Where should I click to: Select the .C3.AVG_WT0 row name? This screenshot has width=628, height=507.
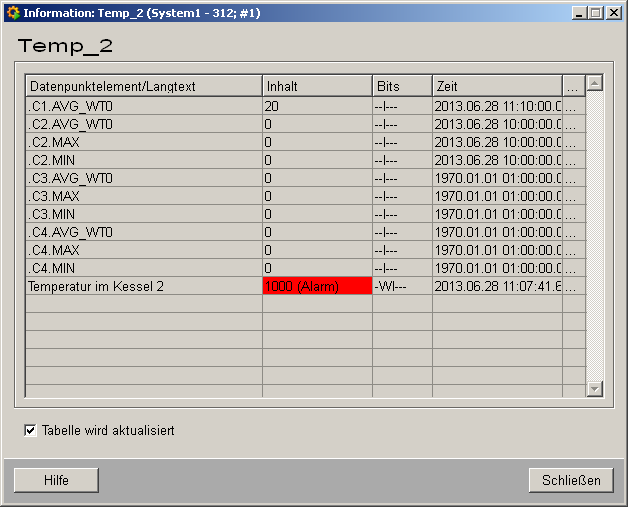144,178
